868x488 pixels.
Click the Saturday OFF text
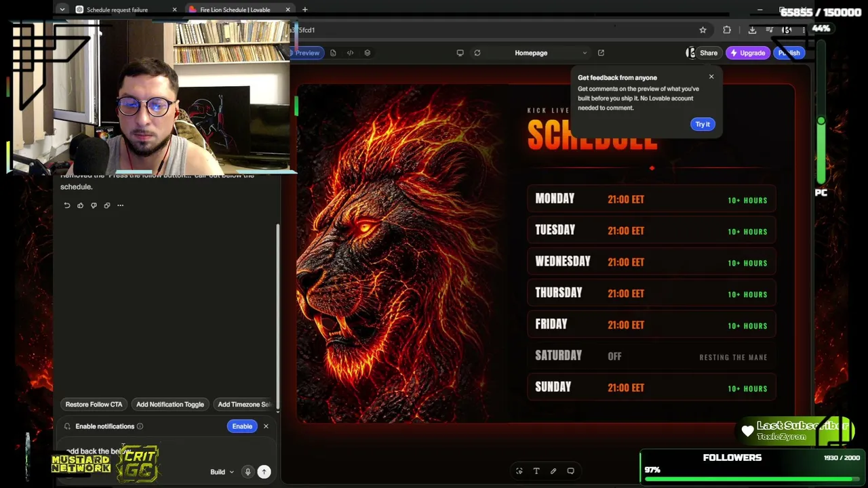point(614,357)
